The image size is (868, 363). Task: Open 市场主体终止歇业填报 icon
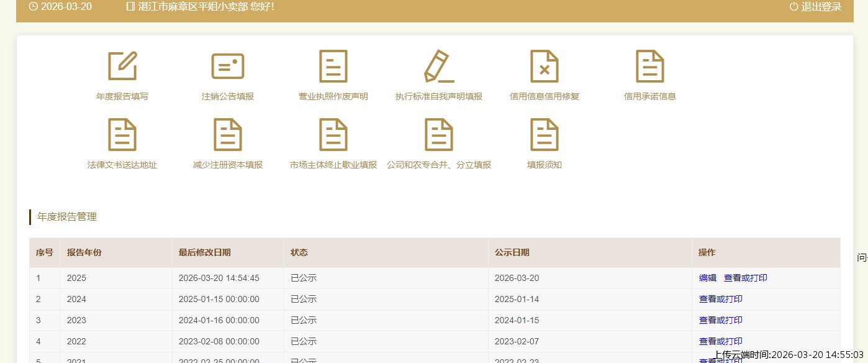(333, 135)
